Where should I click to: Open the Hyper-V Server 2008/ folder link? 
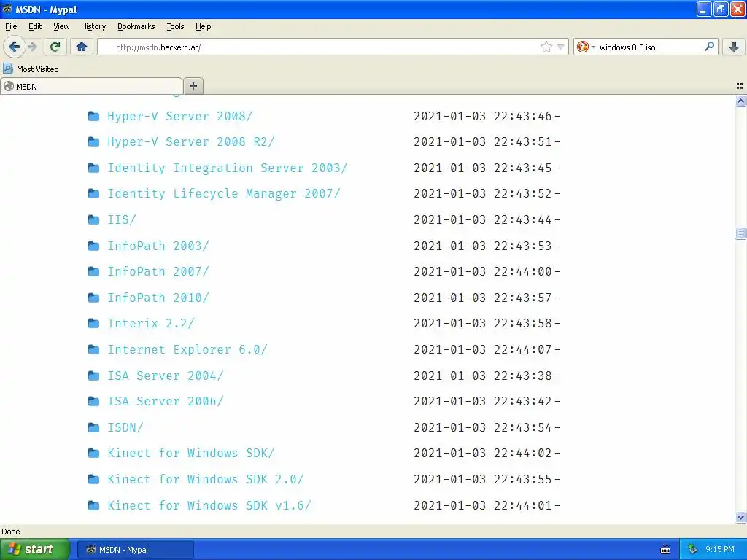(x=179, y=116)
